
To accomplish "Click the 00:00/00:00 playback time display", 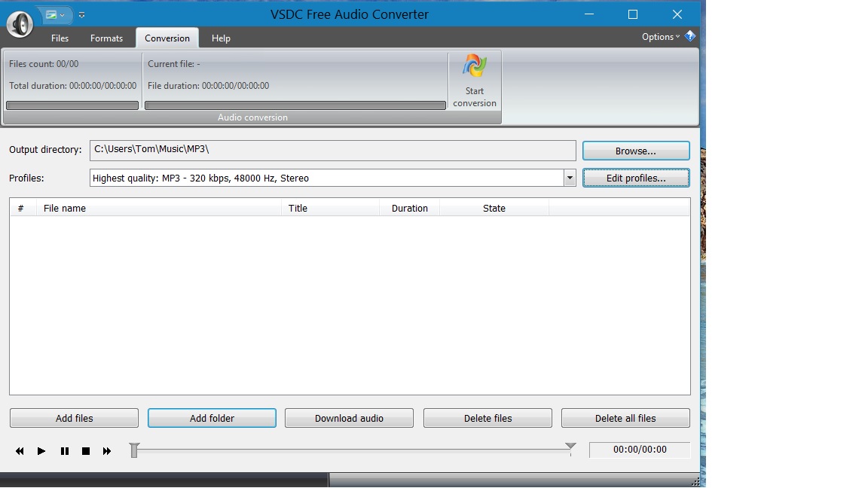I will pyautogui.click(x=640, y=450).
